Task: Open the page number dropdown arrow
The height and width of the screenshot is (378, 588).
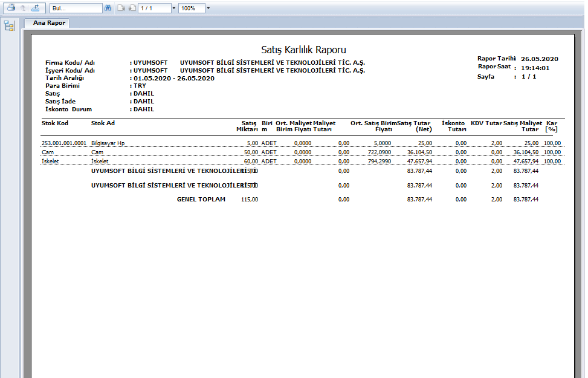Action: [x=175, y=8]
